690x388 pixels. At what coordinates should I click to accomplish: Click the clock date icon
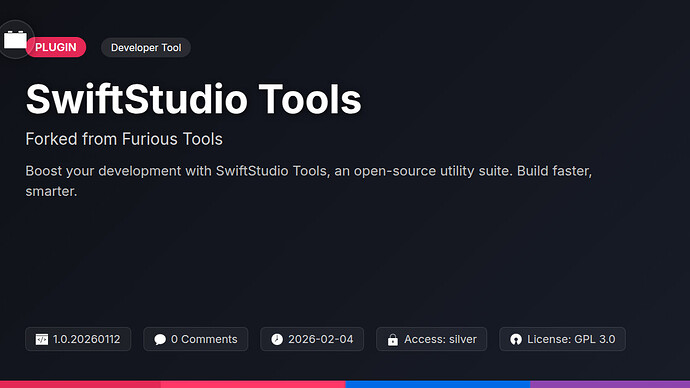click(277, 339)
